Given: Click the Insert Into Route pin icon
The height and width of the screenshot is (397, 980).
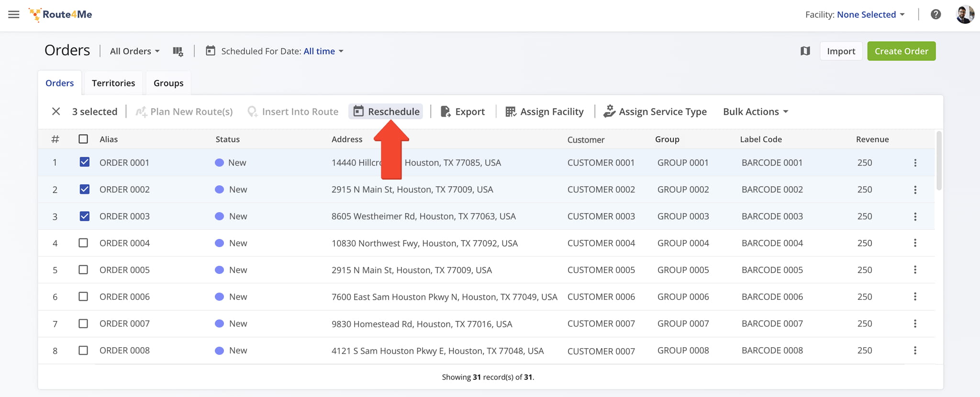Looking at the screenshot, I should (x=252, y=112).
